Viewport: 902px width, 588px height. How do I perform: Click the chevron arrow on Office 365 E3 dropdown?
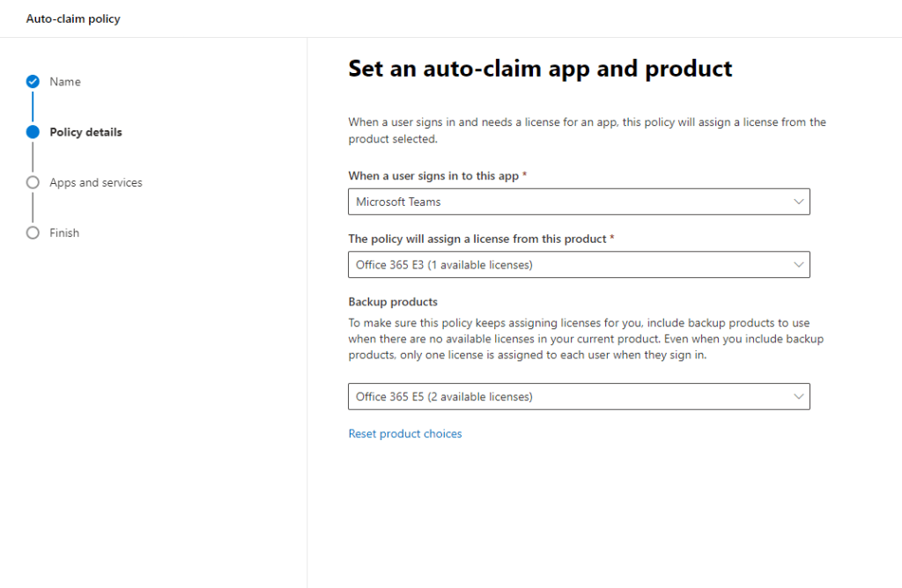tap(798, 265)
